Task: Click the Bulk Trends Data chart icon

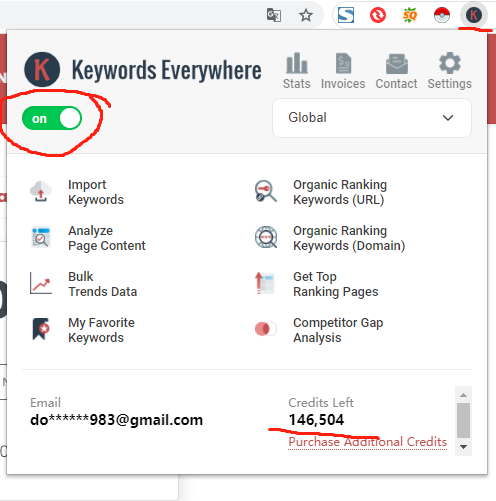Action: [41, 283]
